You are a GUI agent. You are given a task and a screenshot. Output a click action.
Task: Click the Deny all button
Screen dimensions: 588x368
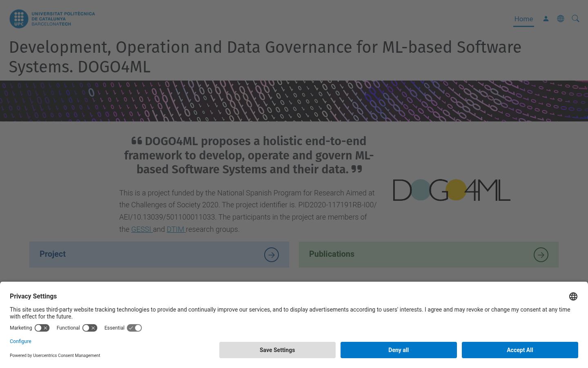tap(399, 350)
